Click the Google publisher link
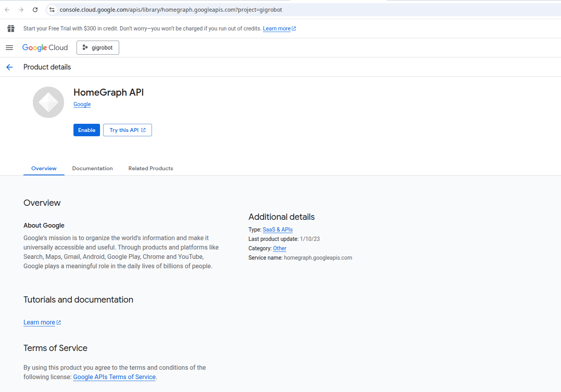 [82, 104]
